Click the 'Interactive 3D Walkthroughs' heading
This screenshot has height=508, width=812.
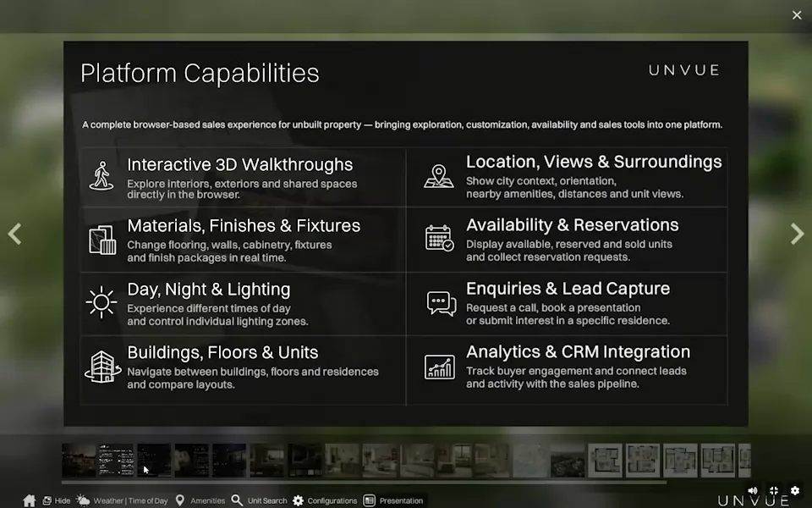(x=239, y=164)
